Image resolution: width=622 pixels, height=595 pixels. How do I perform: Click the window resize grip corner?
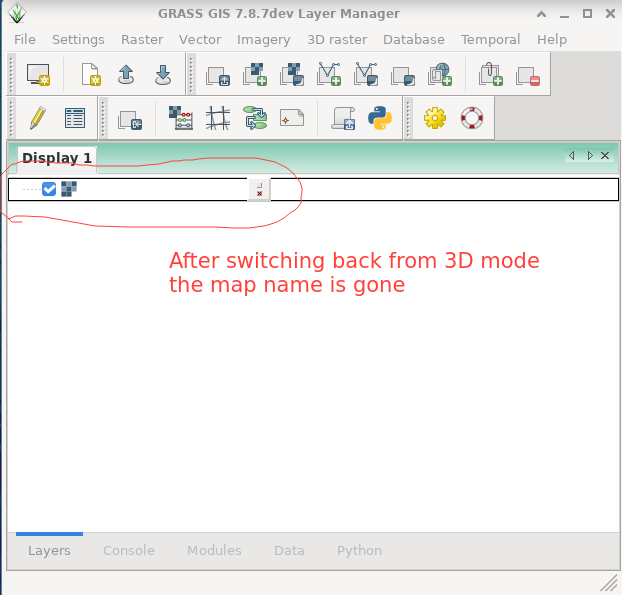[609, 583]
